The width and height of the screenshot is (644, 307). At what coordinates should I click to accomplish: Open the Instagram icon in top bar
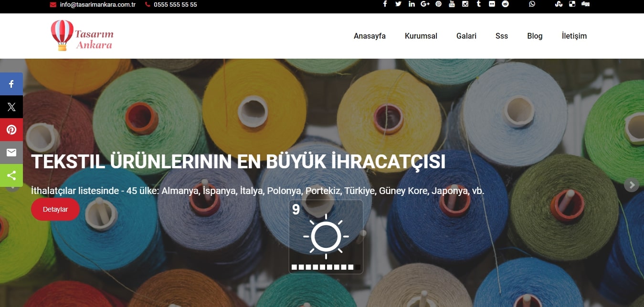(465, 4)
